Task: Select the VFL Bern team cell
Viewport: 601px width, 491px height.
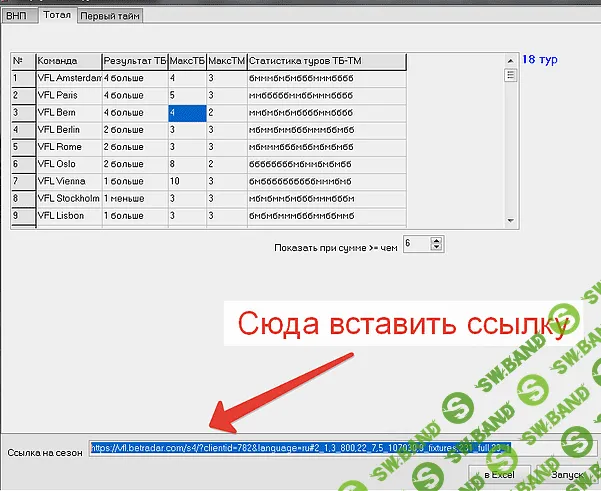Action: tap(69, 113)
